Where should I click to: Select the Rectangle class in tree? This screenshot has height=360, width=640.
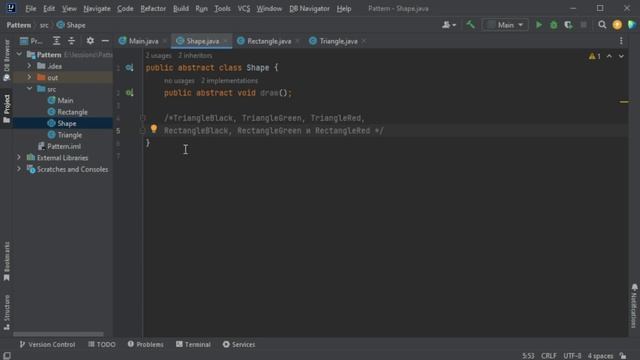coord(72,112)
